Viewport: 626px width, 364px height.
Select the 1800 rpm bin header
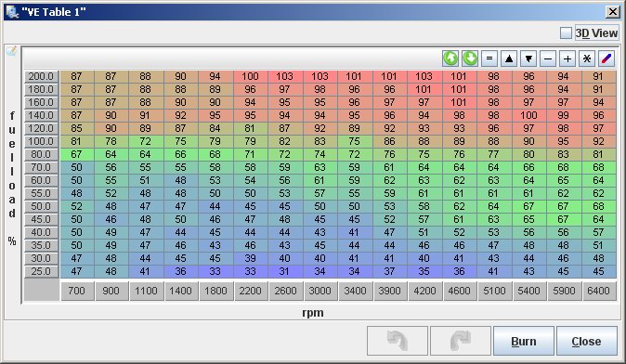(215, 291)
